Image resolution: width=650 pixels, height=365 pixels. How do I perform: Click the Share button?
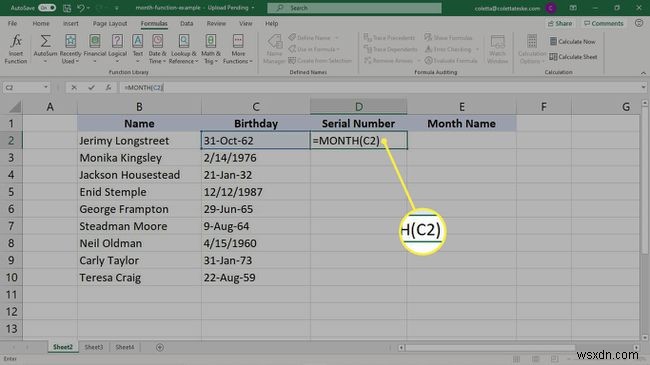pyautogui.click(x=560, y=24)
